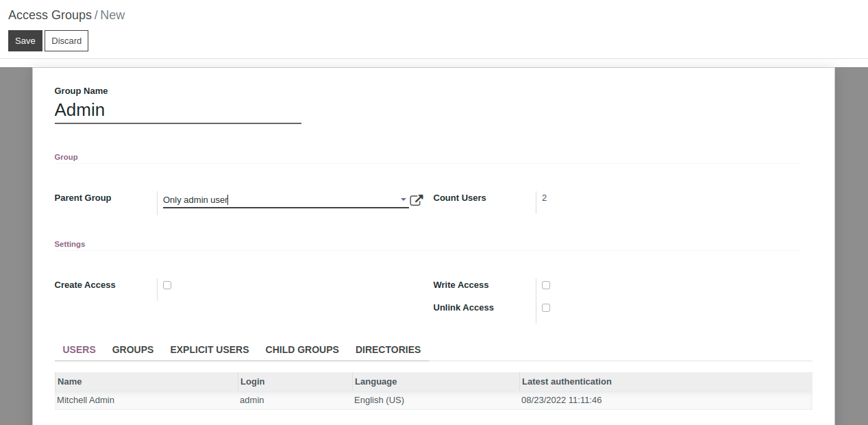
Task: Click the Group Name label
Action: (x=82, y=91)
